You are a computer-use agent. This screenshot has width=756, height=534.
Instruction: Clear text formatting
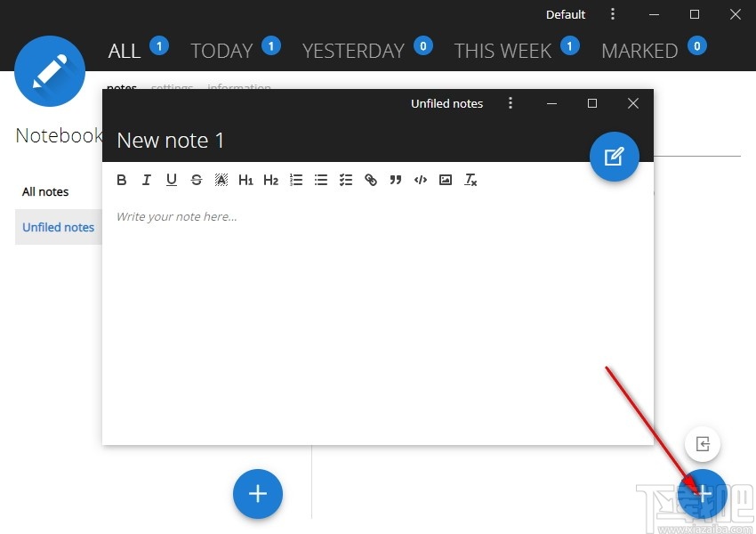point(470,180)
